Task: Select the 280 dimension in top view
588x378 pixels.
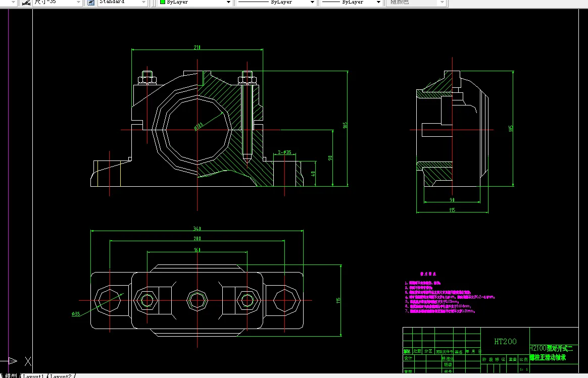Action: [197, 238]
